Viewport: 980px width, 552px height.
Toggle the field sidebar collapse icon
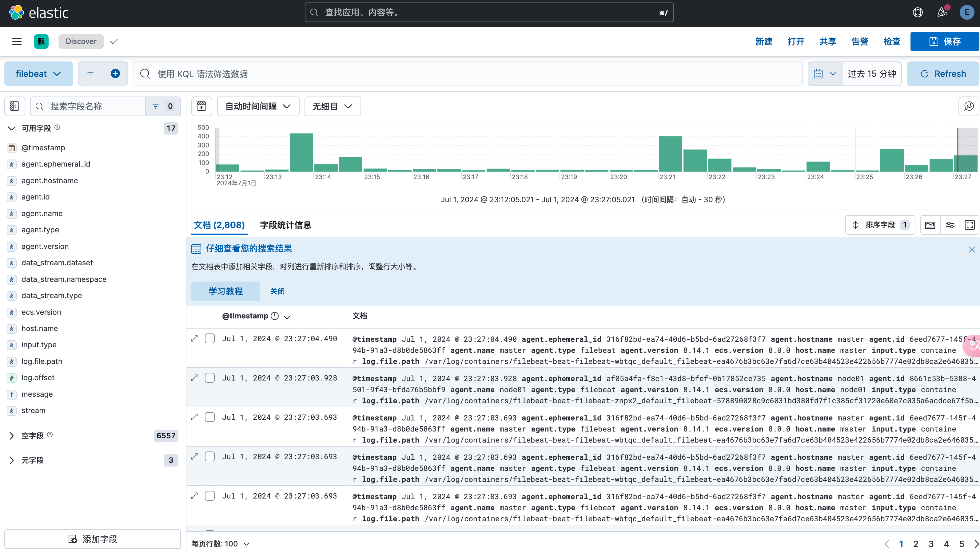(x=14, y=106)
